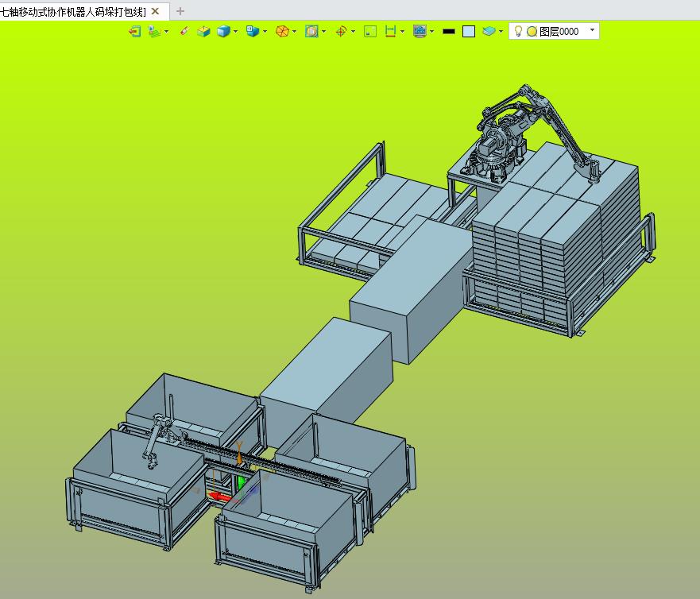700x599 pixels.
Task: Expand dropdown arrow beside datum plane icon
Action: coord(167,32)
